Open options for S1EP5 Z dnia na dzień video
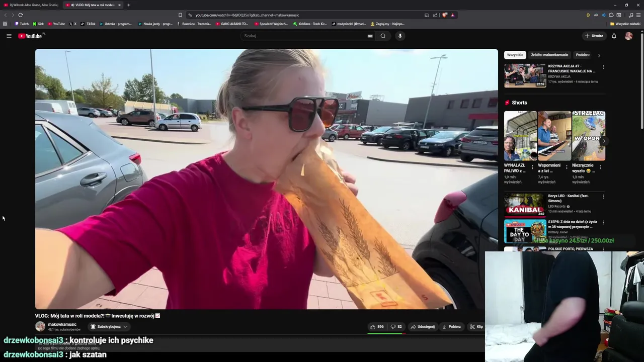Screen dimensions: 644x362 (x=603, y=222)
